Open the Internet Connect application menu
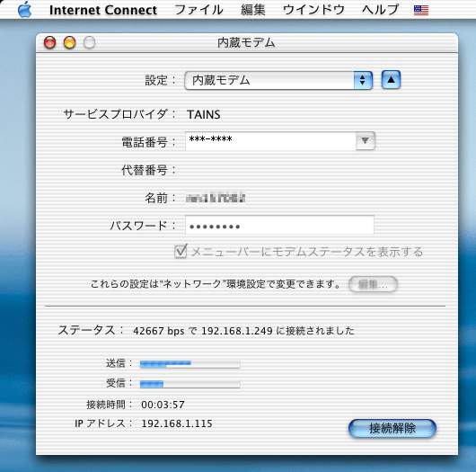 (103, 10)
